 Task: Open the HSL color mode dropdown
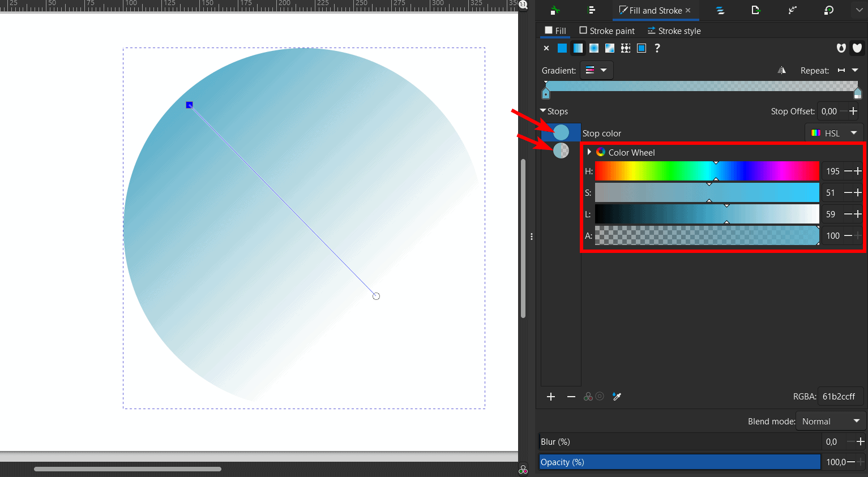tap(835, 133)
